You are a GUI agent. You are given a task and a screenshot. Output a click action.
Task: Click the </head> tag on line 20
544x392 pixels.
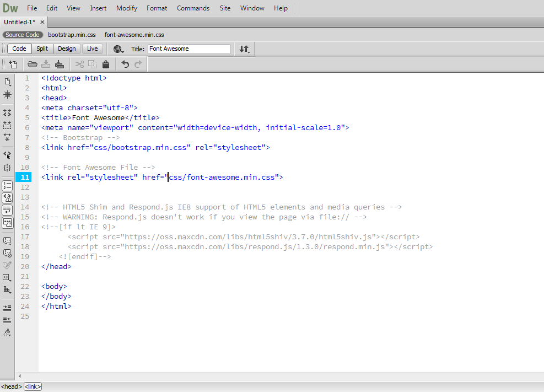click(56, 267)
